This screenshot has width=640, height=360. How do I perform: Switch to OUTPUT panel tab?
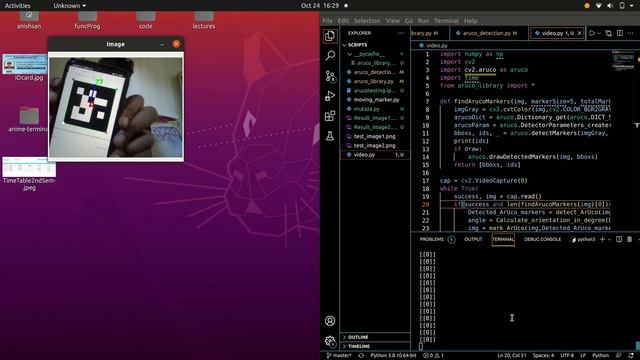473,239
